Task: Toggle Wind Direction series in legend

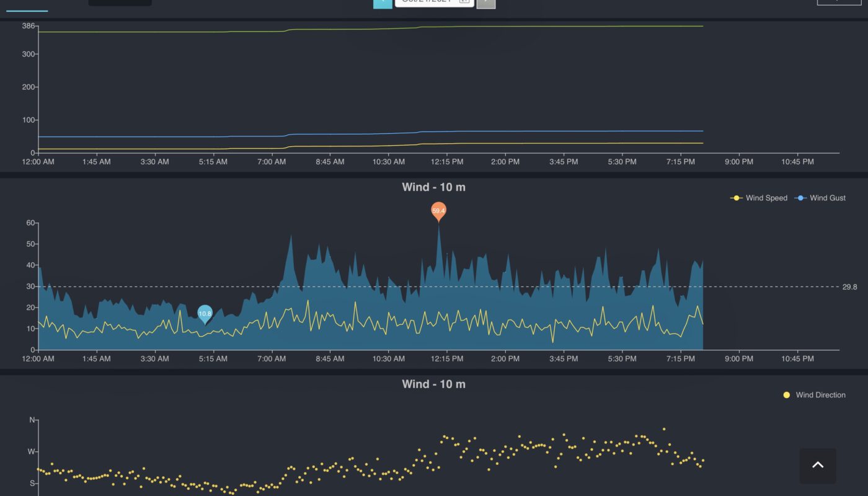Action: tap(814, 395)
